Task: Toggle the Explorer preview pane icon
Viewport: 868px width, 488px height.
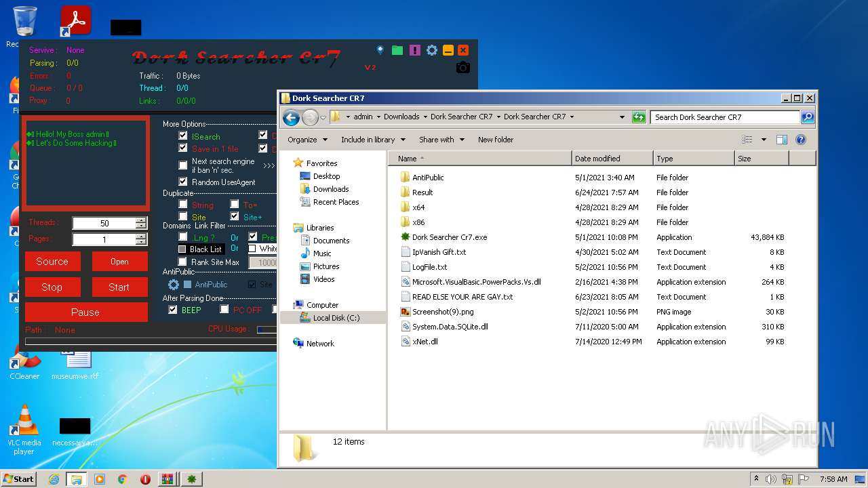Action: (x=781, y=140)
